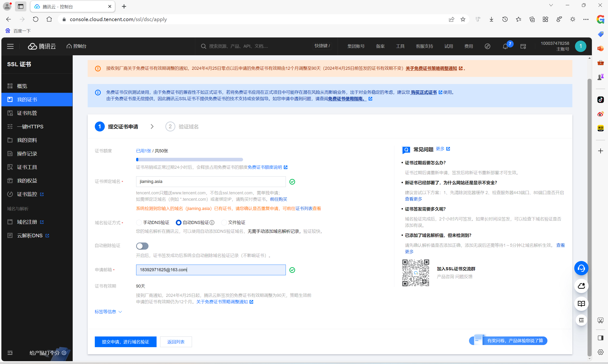
Task: Collapse the sidebar with the bottom-left icon
Action: 10,353
